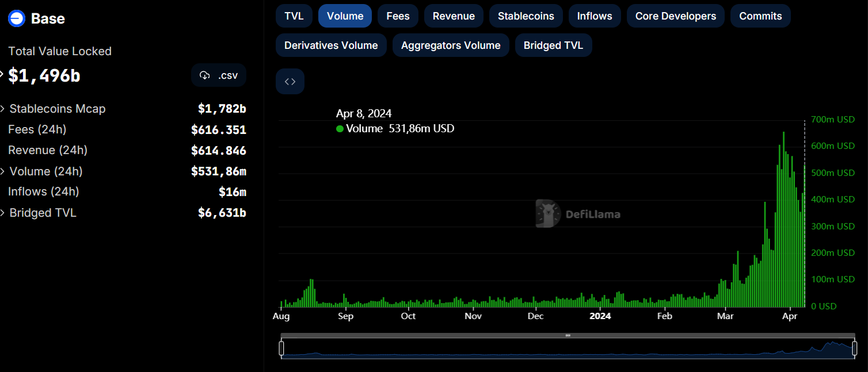Click the 700m USD axis label

click(x=833, y=120)
